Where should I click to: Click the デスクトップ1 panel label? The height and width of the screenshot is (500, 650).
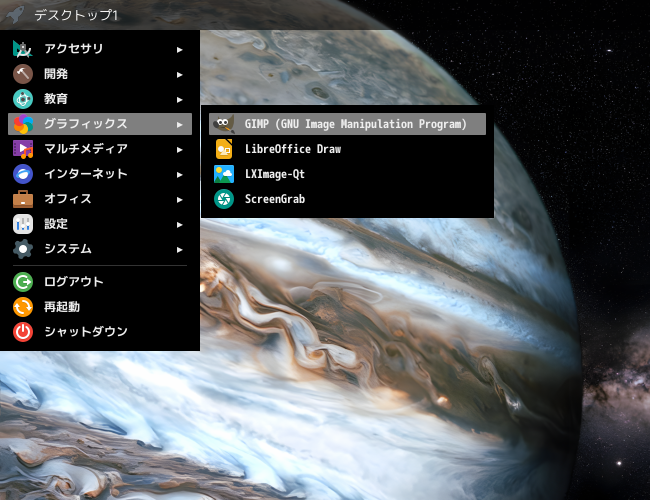pyautogui.click(x=76, y=15)
